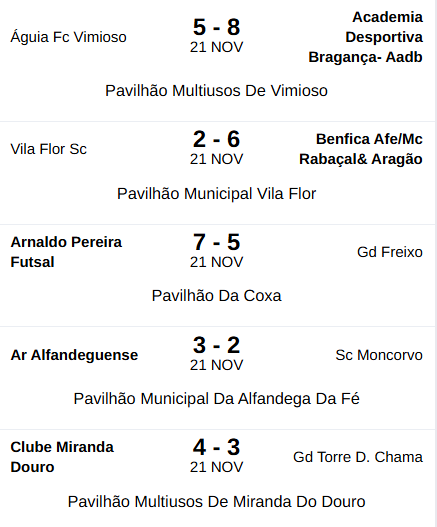This screenshot has width=437, height=527.
Task: Click the 7 - 5 match score
Action: [x=216, y=242]
